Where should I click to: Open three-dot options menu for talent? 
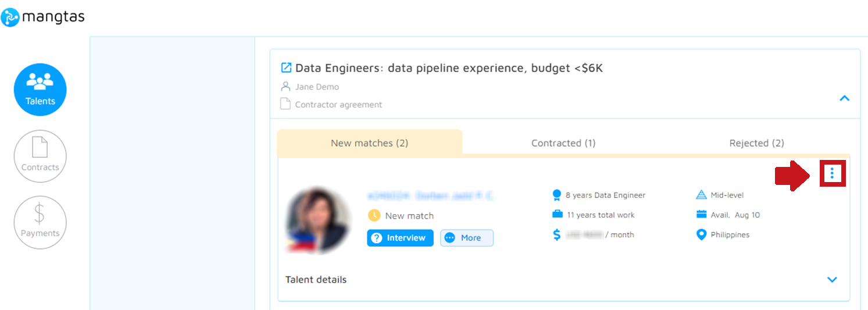(x=832, y=173)
